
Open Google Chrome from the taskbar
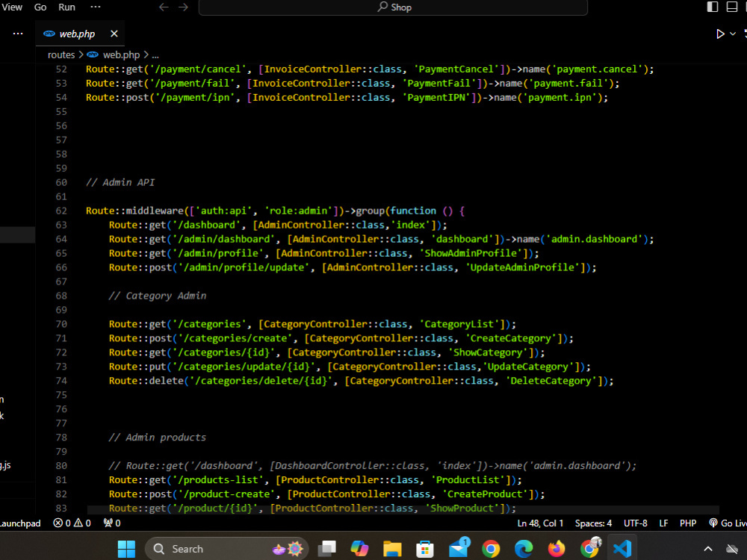click(x=491, y=549)
